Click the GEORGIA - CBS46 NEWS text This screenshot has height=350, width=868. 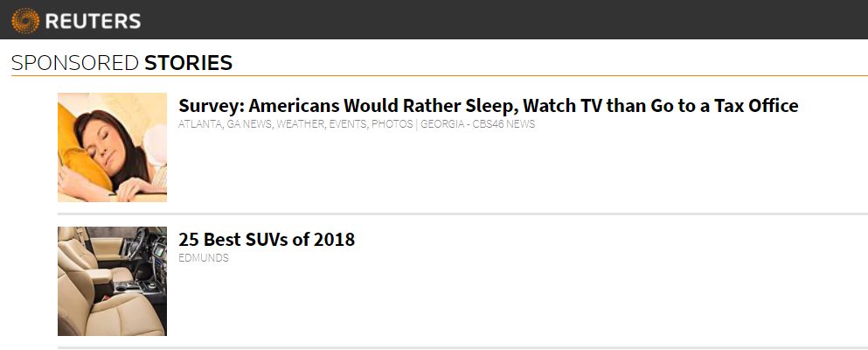coord(478,124)
